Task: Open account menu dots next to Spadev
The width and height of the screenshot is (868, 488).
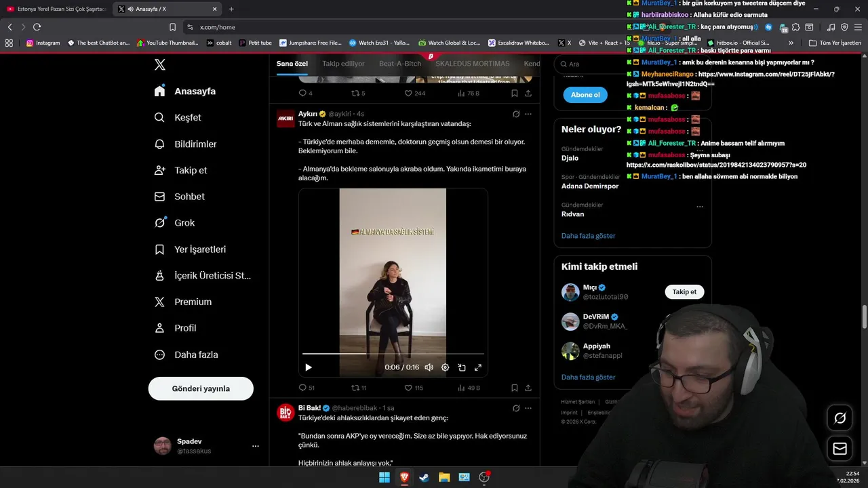Action: pyautogui.click(x=256, y=446)
